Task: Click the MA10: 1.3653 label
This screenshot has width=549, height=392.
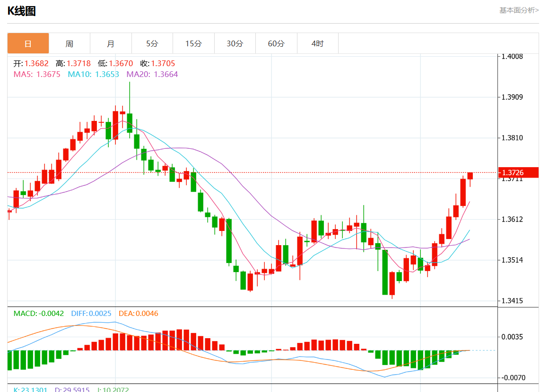Action: coord(93,74)
